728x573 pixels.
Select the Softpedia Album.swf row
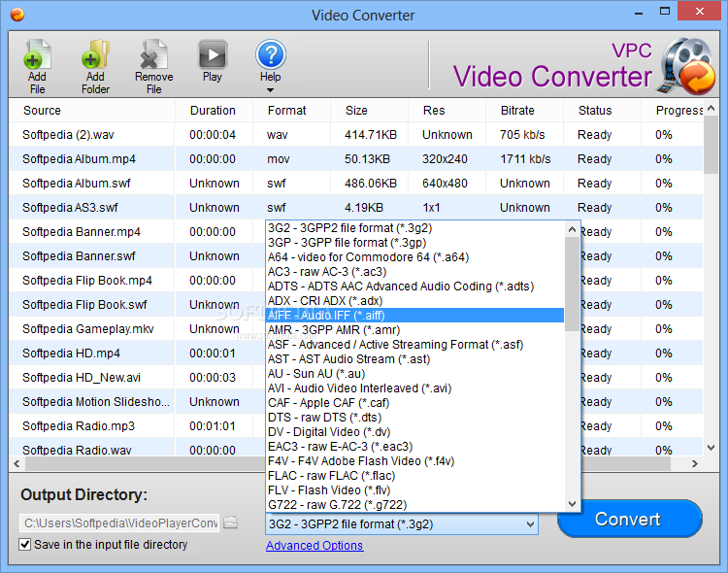pyautogui.click(x=356, y=184)
